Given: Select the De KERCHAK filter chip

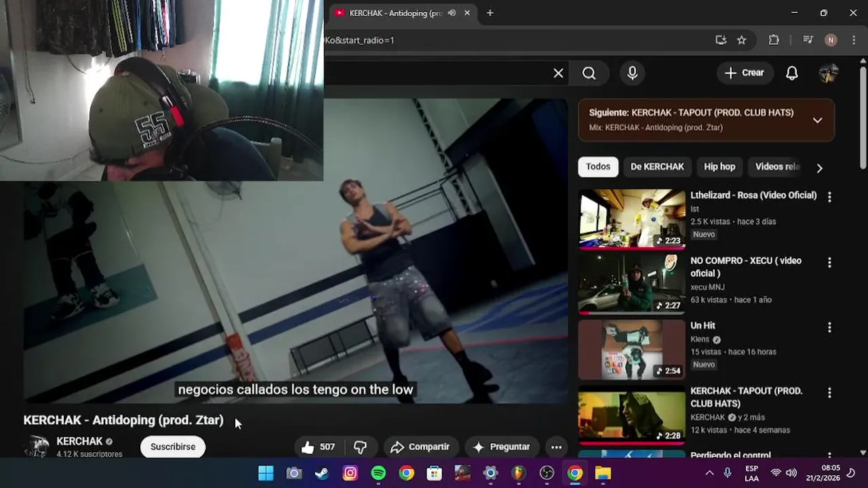Looking at the screenshot, I should pyautogui.click(x=657, y=167).
